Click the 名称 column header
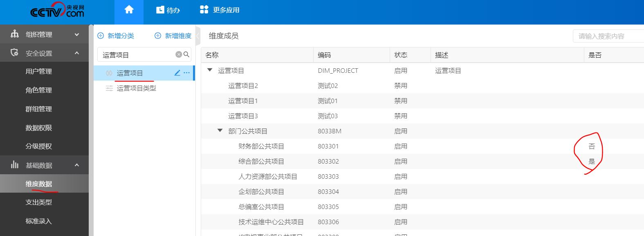 tap(212, 55)
